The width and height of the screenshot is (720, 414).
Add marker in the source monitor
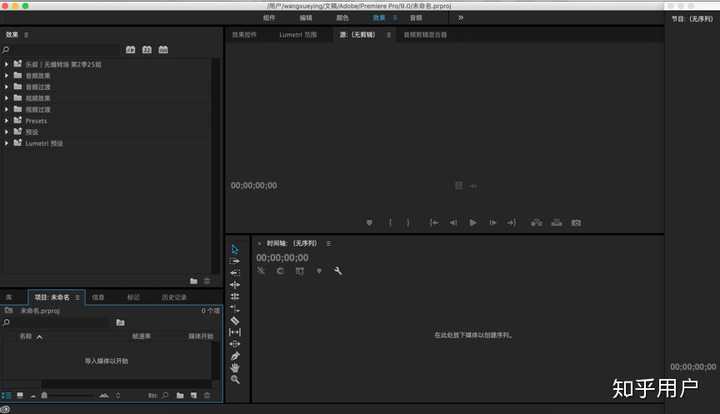pyautogui.click(x=369, y=223)
